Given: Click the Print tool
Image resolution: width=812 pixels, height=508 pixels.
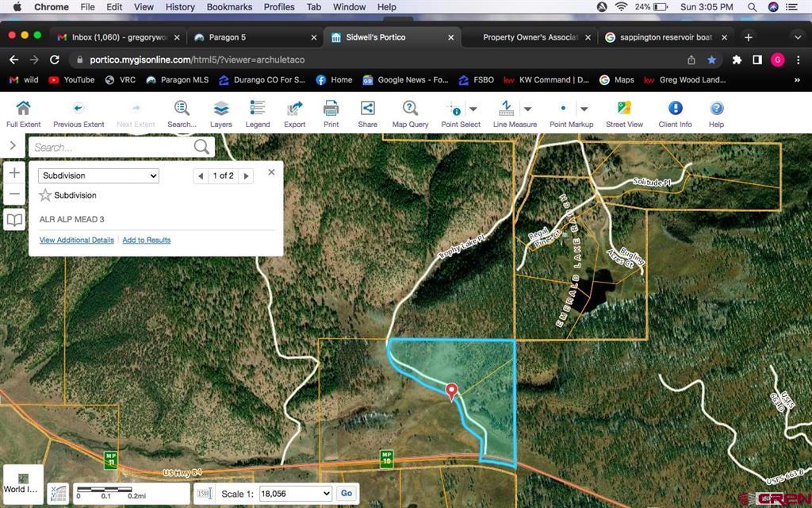Looking at the screenshot, I should [x=331, y=109].
